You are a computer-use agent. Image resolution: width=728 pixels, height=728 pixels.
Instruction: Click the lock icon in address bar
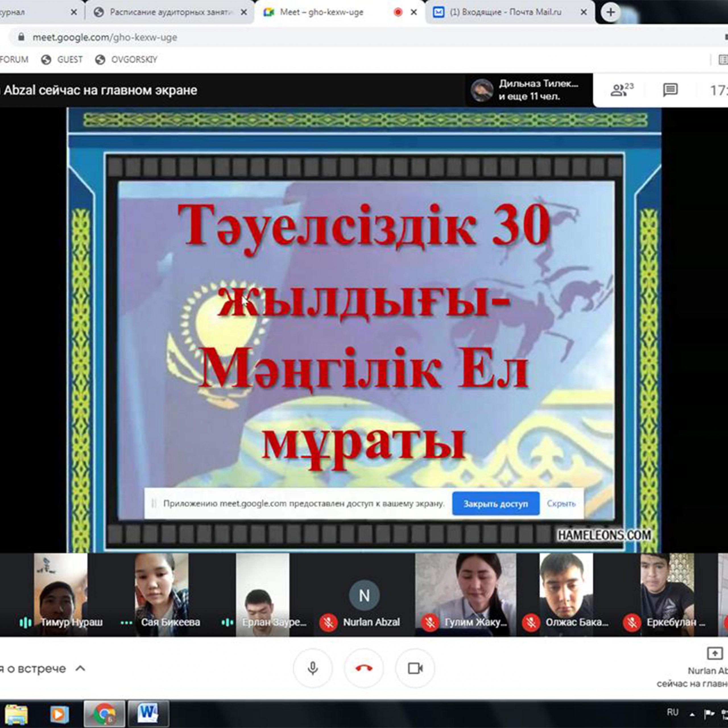[x=21, y=37]
